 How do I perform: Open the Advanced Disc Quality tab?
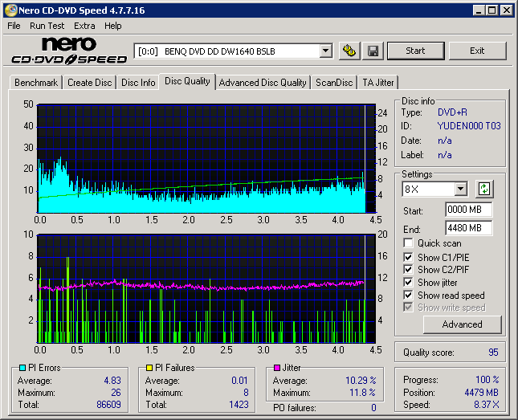[x=263, y=83]
